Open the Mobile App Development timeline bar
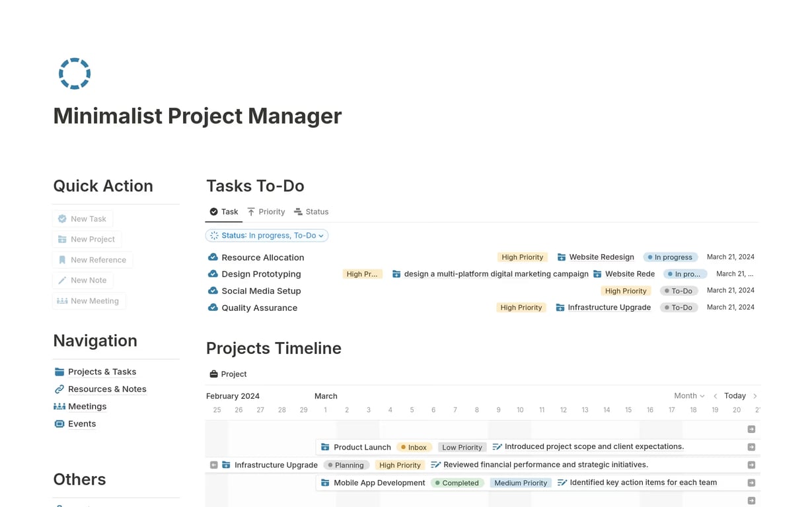 click(379, 483)
